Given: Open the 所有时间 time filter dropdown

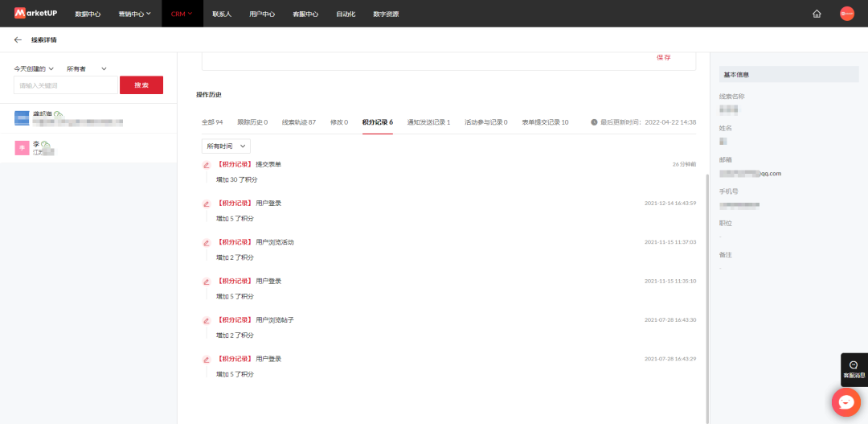Looking at the screenshot, I should pos(225,146).
